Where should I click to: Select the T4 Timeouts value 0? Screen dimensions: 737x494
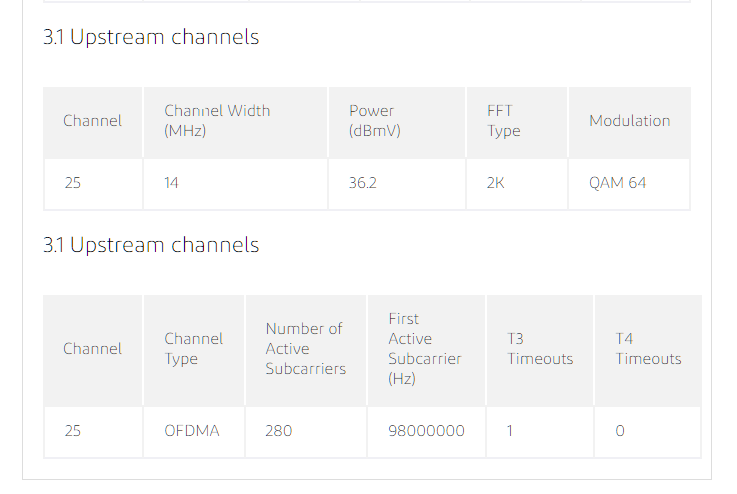pos(620,431)
